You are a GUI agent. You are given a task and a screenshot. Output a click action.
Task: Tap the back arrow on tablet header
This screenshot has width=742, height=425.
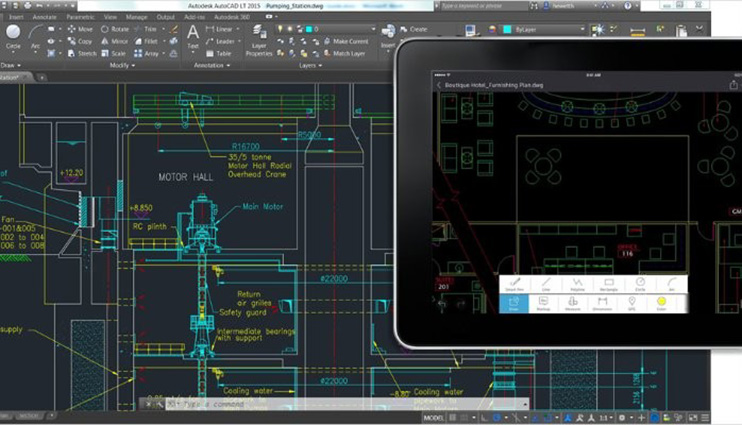click(439, 85)
